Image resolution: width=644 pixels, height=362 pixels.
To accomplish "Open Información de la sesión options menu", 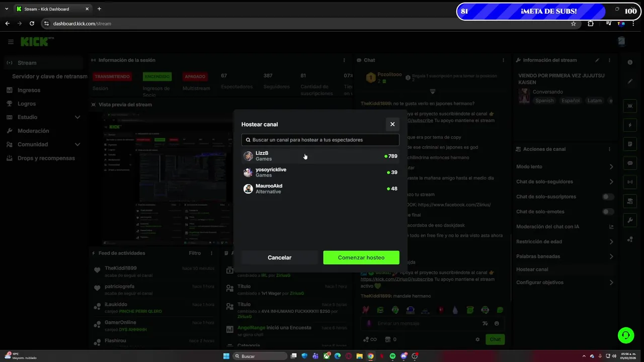I will point(345,60).
